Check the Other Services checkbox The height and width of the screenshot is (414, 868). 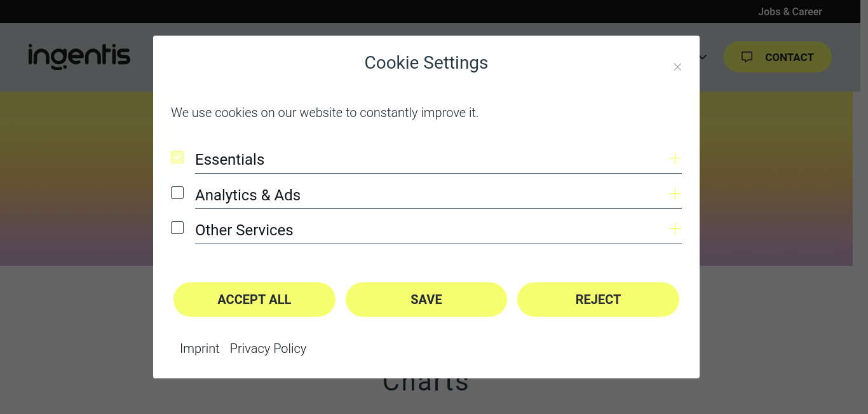pos(177,228)
